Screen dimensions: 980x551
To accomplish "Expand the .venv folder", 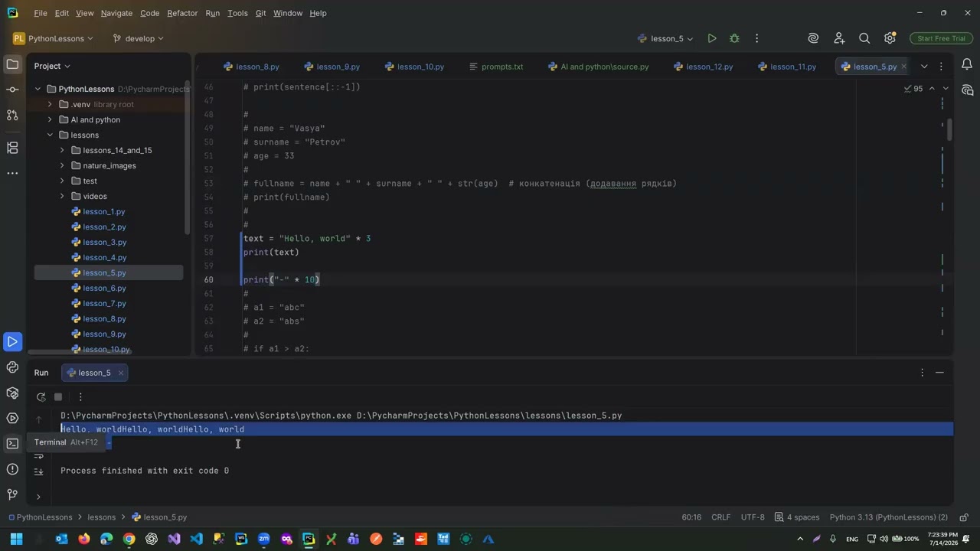I will pos(50,104).
